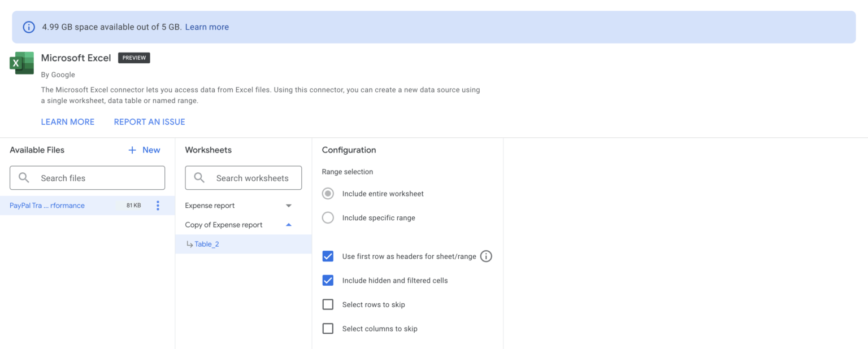
Task: Click the Expense report worksheet name
Action: coord(210,206)
